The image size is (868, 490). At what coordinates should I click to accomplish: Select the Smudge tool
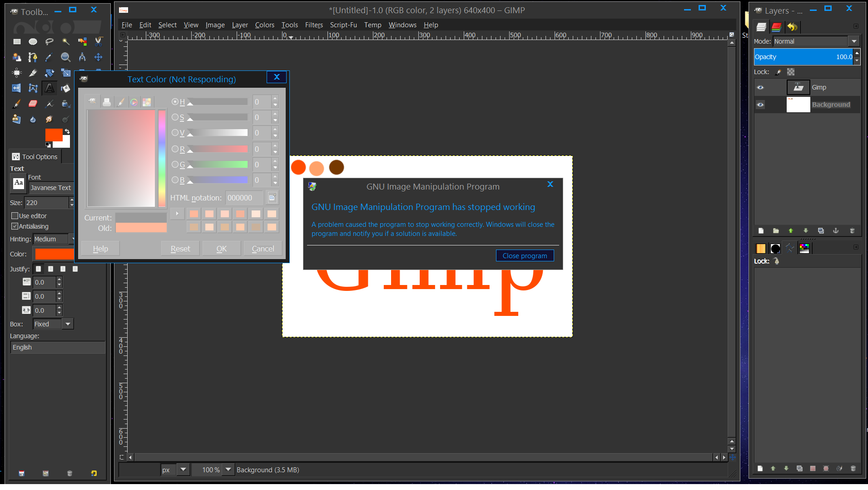point(50,119)
